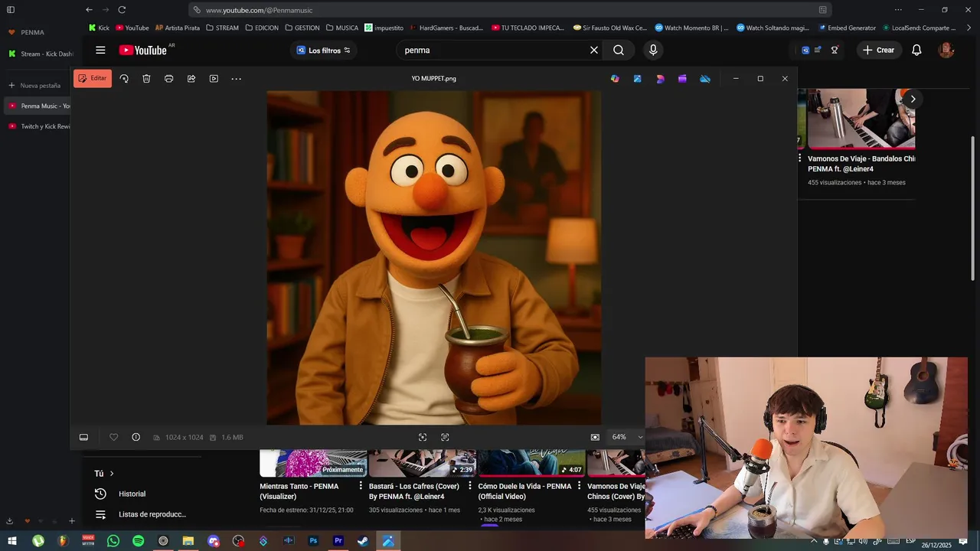
Task: Open the Artista Pirata bookmark
Action: click(178, 28)
